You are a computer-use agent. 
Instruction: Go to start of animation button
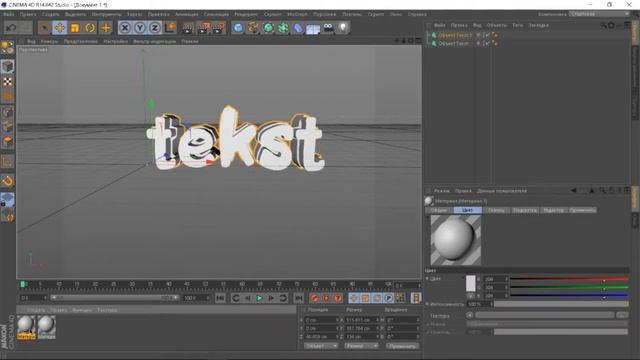pos(220,298)
